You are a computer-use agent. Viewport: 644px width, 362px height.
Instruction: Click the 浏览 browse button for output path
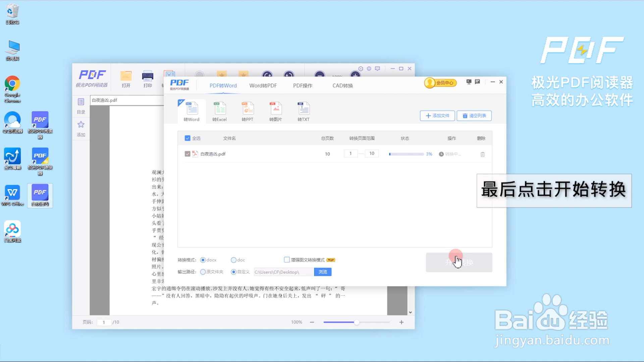[322, 272]
